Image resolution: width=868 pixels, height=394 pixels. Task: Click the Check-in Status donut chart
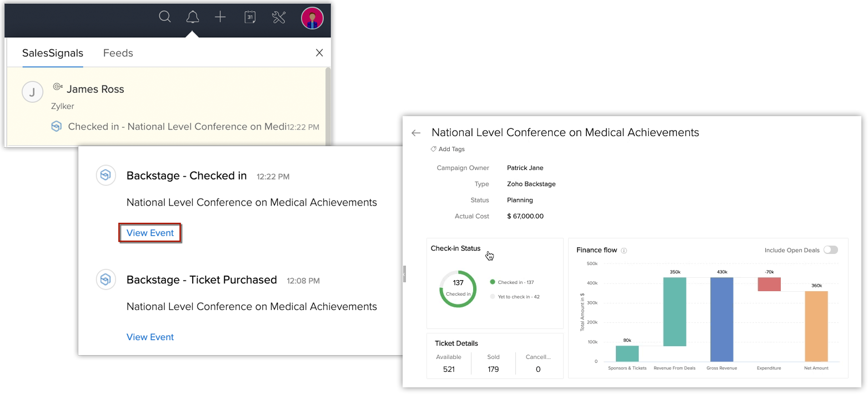point(458,289)
